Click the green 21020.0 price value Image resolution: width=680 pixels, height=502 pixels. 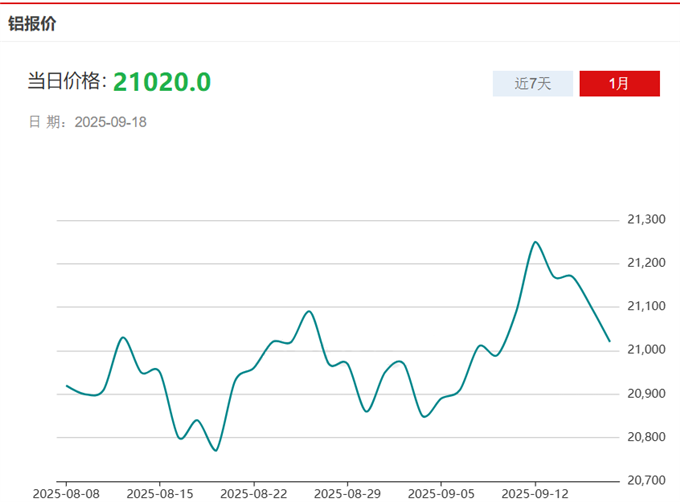click(x=161, y=82)
